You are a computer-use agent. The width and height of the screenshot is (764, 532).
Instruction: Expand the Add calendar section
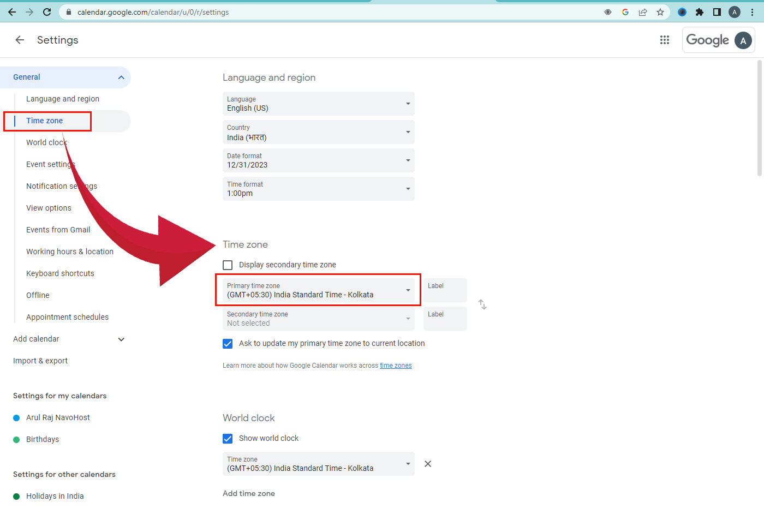(121, 339)
